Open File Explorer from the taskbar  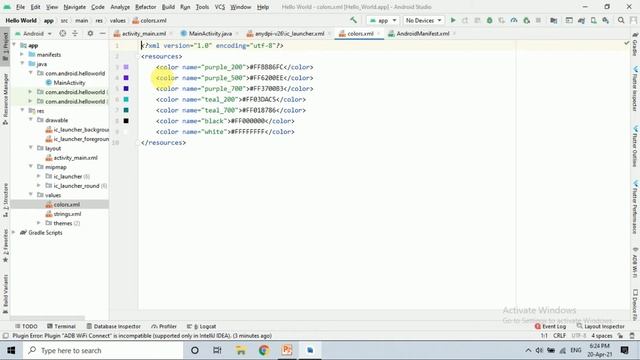[x=241, y=350]
